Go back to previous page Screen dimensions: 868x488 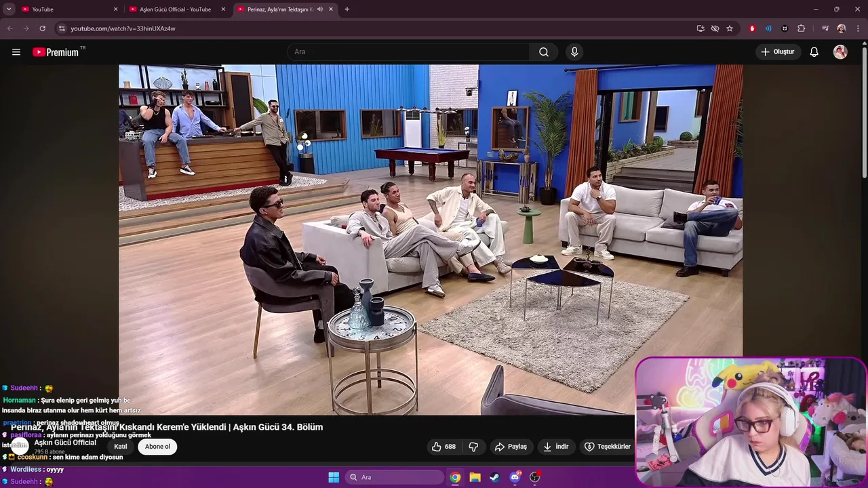10,28
